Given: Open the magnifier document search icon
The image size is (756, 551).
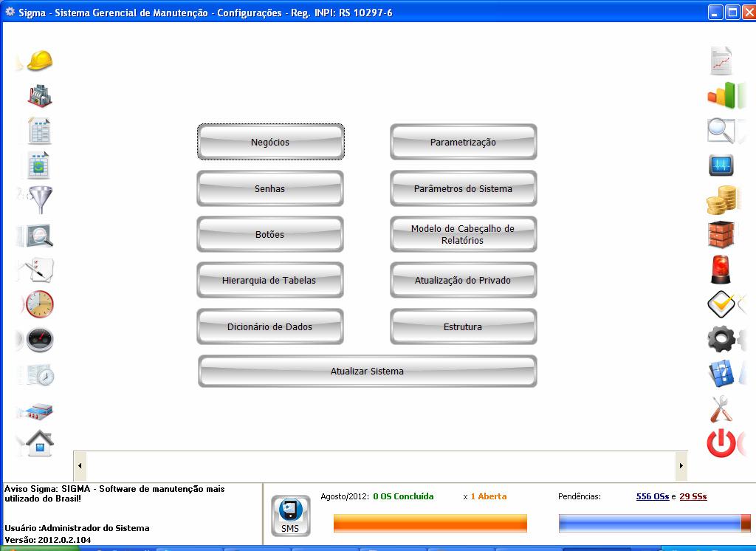Looking at the screenshot, I should 40,236.
